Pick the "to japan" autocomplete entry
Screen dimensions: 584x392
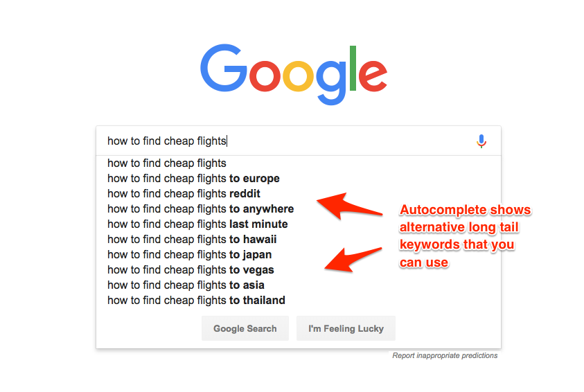click(x=189, y=255)
